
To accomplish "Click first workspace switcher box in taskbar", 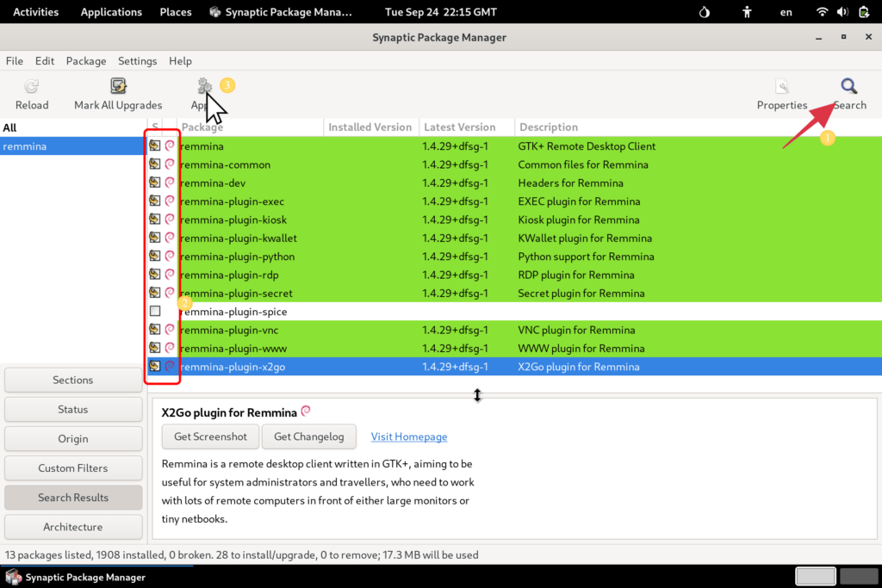I will point(815,576).
